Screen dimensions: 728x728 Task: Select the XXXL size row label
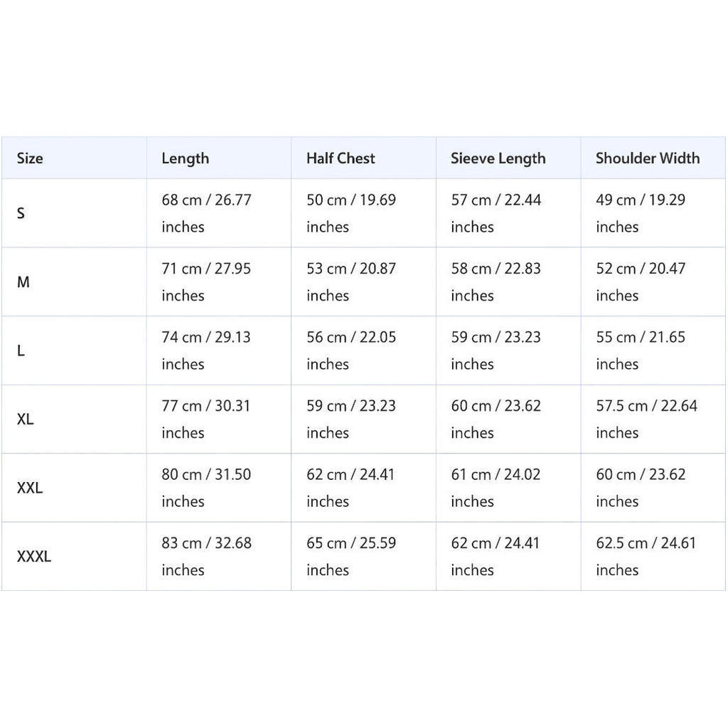pyautogui.click(x=34, y=556)
